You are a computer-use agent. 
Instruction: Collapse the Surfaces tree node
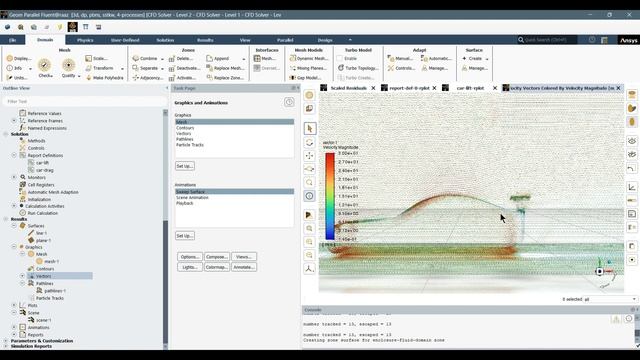pos(14,225)
